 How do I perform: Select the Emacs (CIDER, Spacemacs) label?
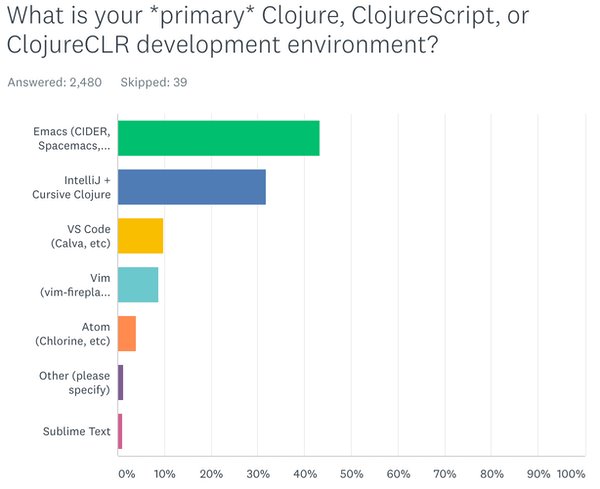pos(75,139)
